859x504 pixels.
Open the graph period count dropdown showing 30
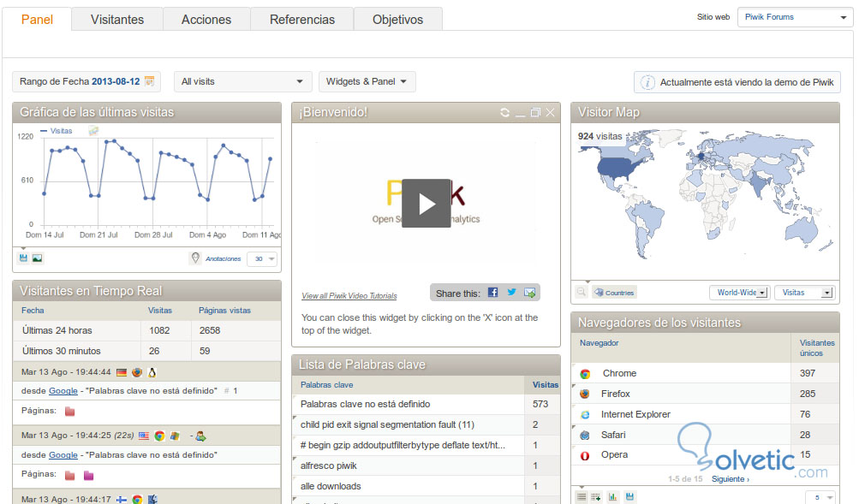(x=262, y=258)
